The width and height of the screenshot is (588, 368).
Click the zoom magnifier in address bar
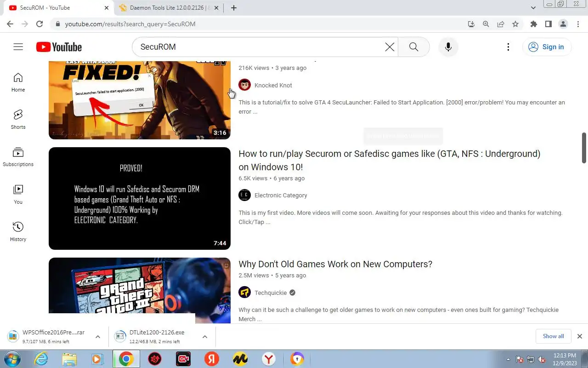[x=486, y=24]
